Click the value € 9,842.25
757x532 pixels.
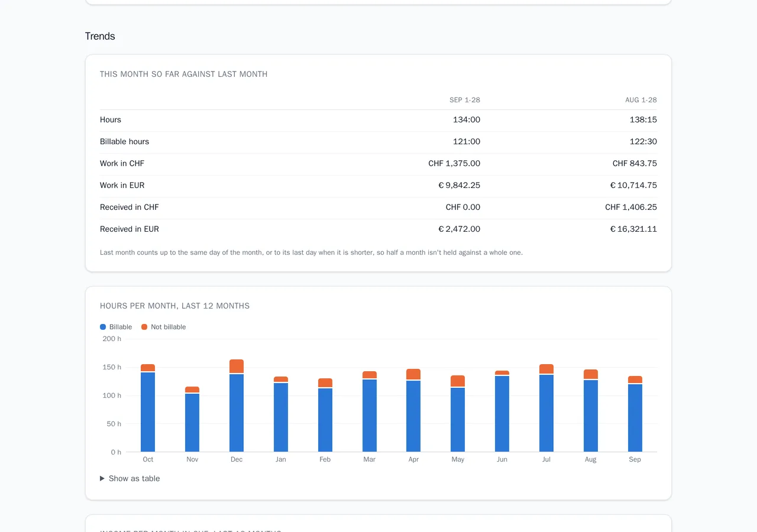[460, 186]
